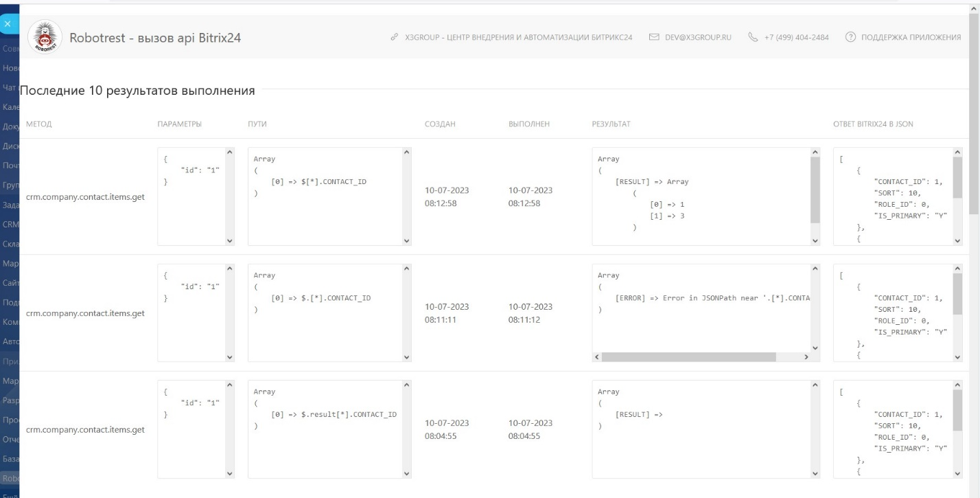Open ПОДДЕРЖКА ПРИЛОЖЕНИЯ support link
The image size is (980, 498).
point(911,37)
